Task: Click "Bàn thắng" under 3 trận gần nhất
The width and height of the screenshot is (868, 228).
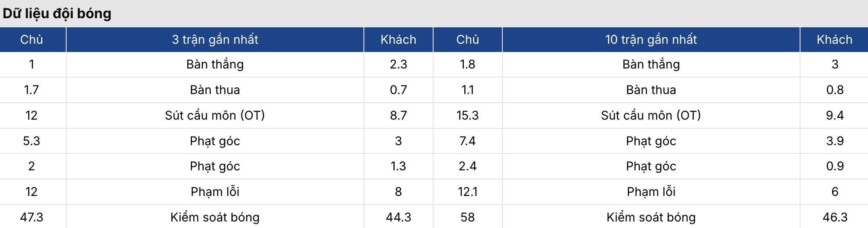Action: pyautogui.click(x=215, y=64)
